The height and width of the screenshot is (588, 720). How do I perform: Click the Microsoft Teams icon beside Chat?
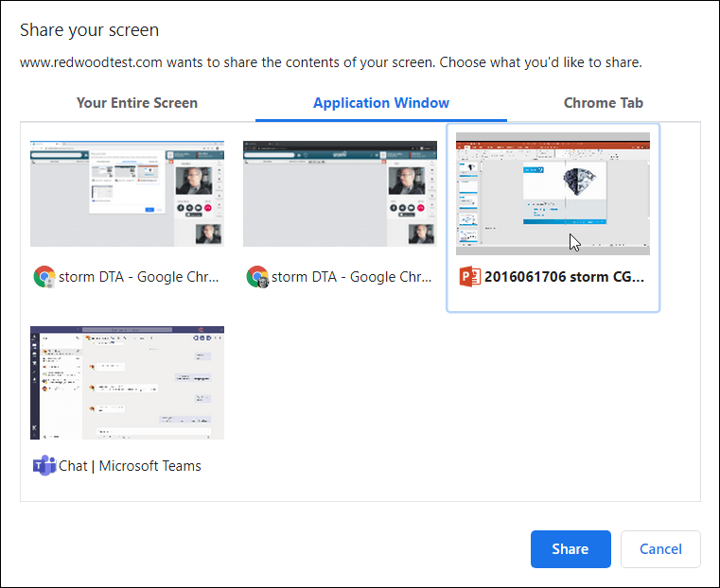pyautogui.click(x=44, y=466)
